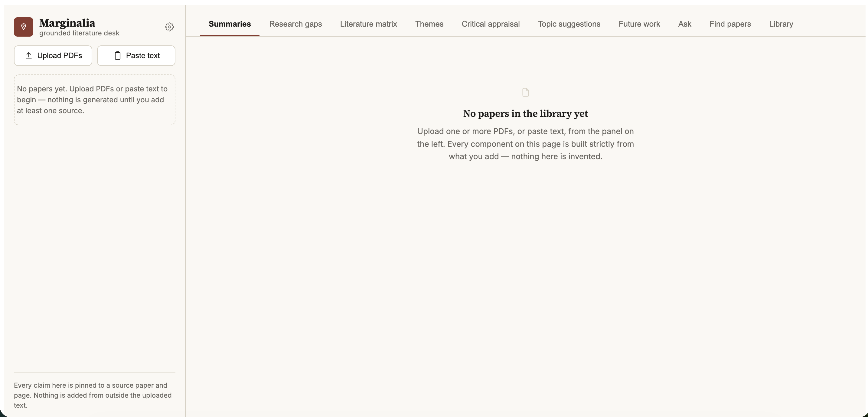Click the Marginalia logo icon
Image resolution: width=868 pixels, height=417 pixels.
(x=24, y=27)
